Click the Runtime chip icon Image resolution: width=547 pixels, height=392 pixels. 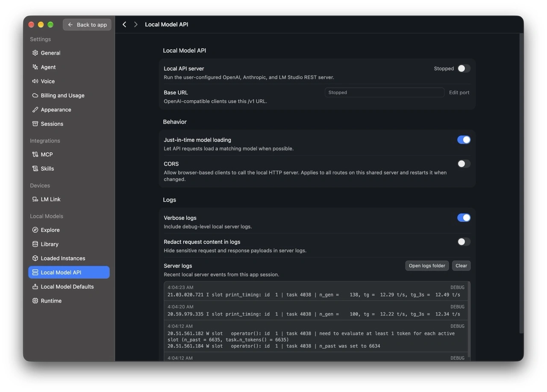click(35, 301)
